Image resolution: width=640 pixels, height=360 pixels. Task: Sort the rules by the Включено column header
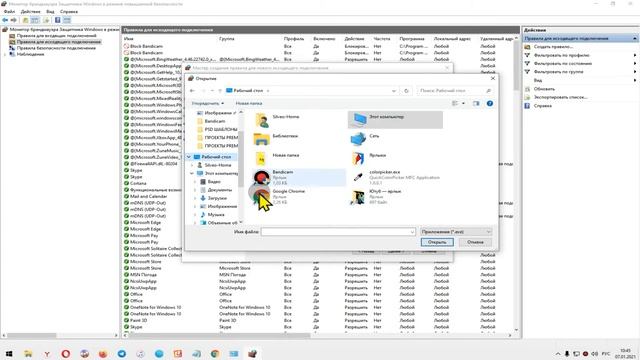coord(324,39)
